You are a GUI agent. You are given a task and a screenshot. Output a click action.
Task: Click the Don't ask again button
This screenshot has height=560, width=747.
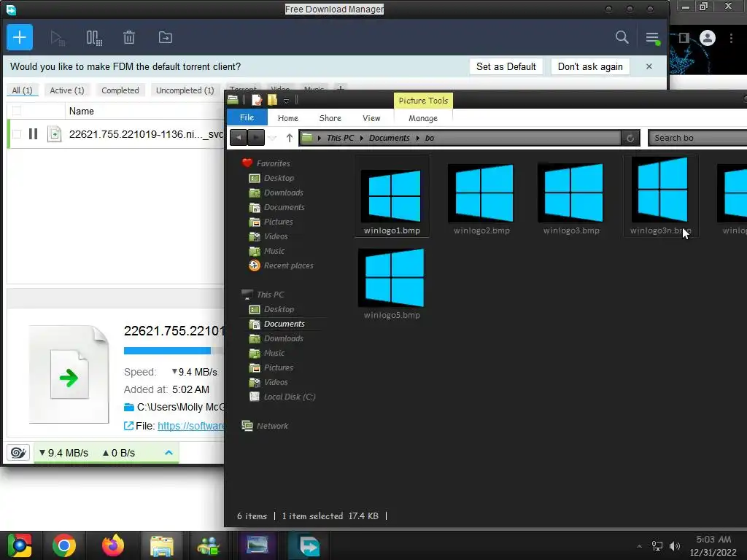point(590,66)
